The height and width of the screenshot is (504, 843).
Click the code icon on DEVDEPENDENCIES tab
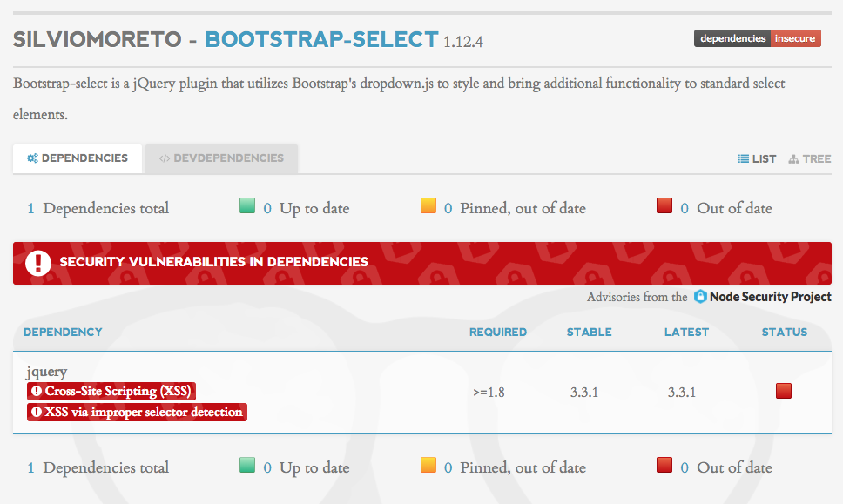point(165,158)
